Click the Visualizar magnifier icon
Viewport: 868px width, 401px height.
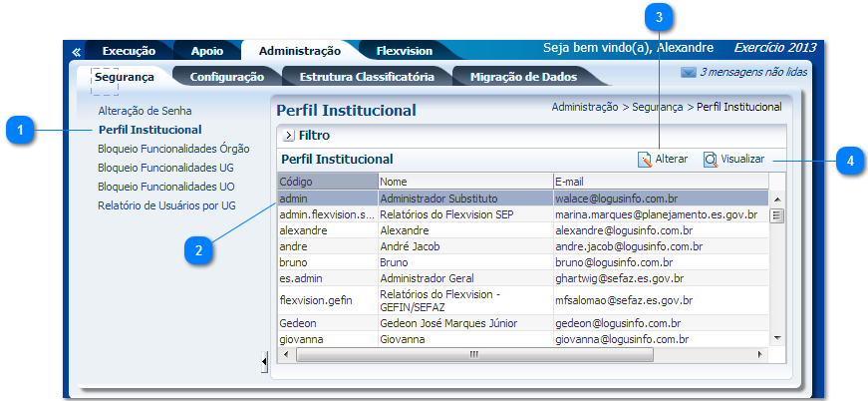coord(711,160)
